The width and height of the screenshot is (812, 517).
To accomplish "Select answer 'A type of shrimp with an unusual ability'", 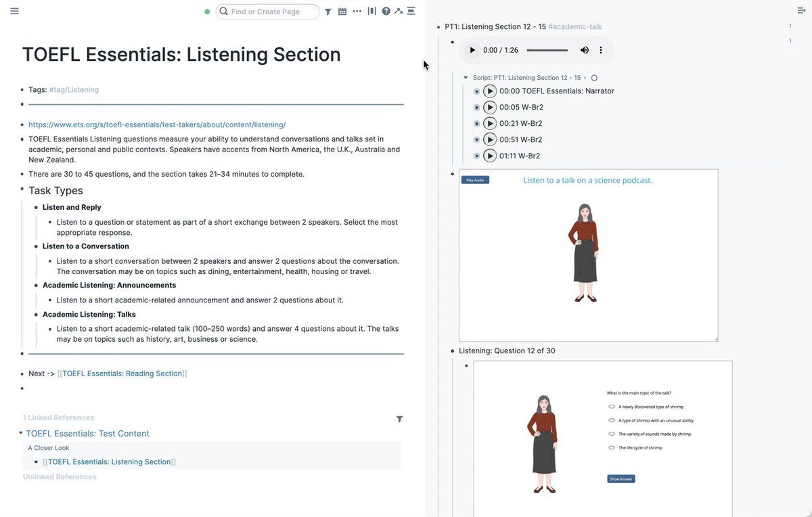I will pyautogui.click(x=611, y=420).
